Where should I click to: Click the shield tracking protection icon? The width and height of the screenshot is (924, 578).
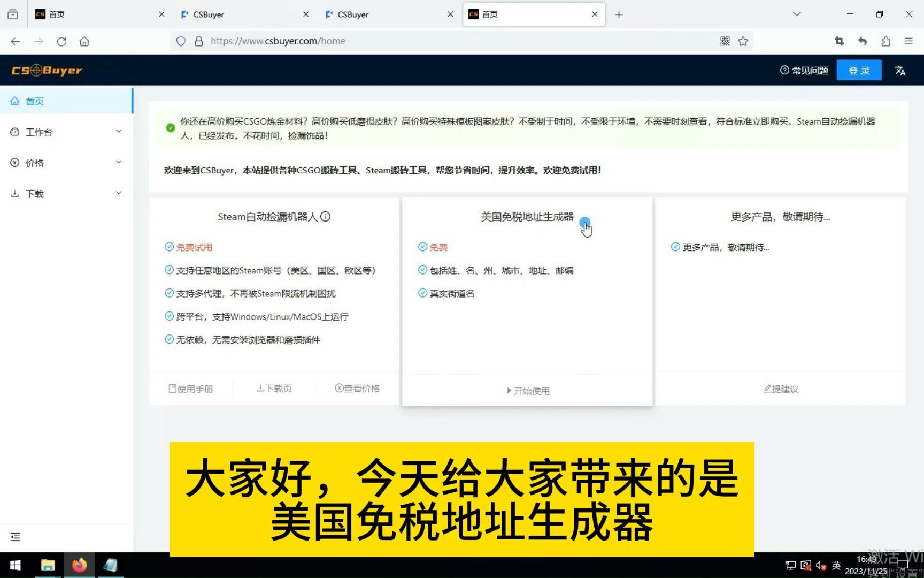pyautogui.click(x=181, y=41)
